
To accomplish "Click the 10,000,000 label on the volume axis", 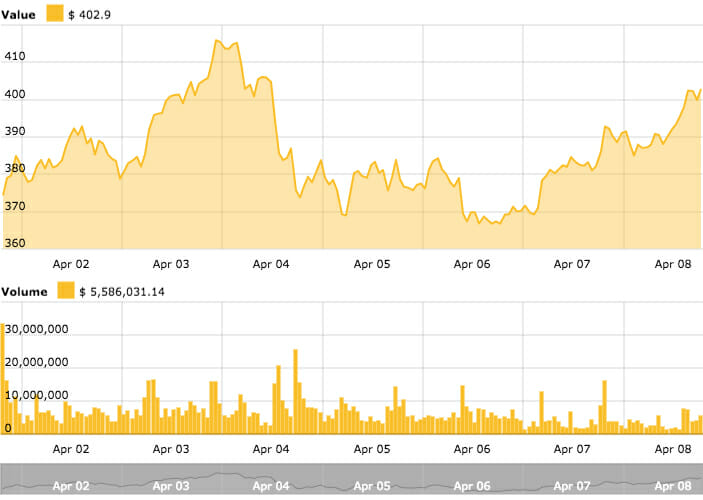I will (37, 395).
